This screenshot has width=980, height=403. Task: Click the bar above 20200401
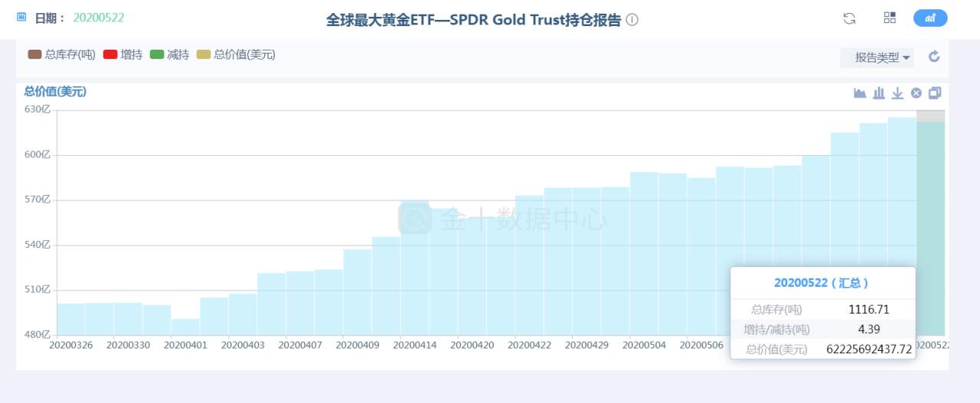[185, 327]
